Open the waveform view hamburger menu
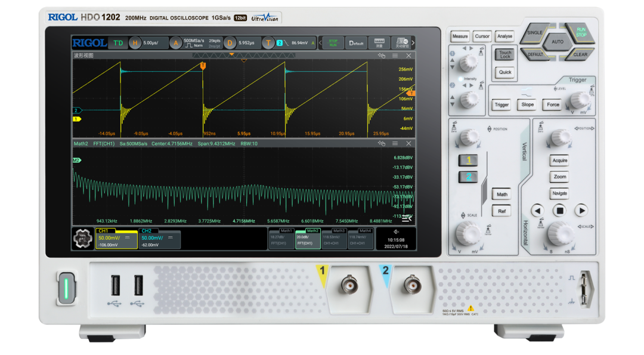This screenshot has height=355, width=644. tap(395, 56)
